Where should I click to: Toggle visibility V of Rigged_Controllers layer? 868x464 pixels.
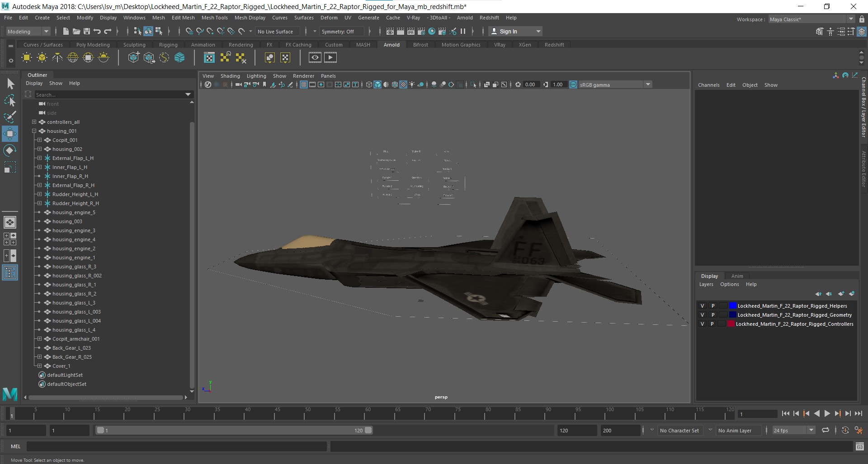(702, 324)
